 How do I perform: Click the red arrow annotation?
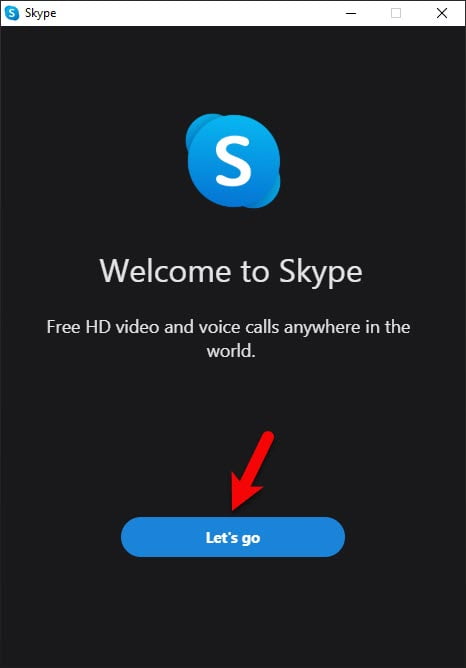252,471
